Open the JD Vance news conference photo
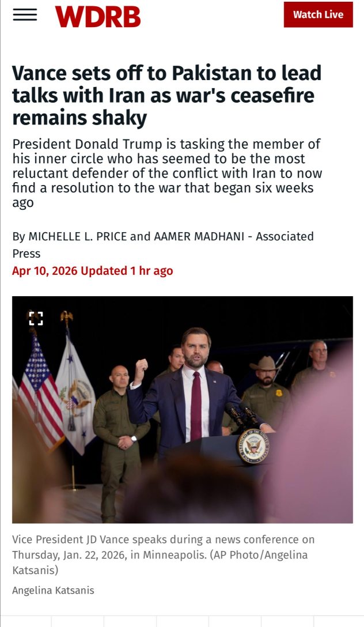Screen dimensions: 364x627 click(182, 410)
